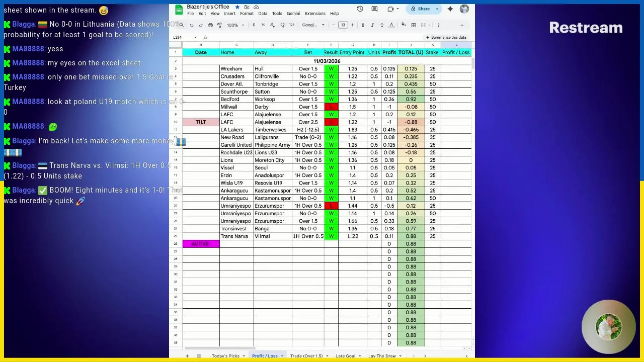Select the TILT cell in Date column

coord(201,122)
